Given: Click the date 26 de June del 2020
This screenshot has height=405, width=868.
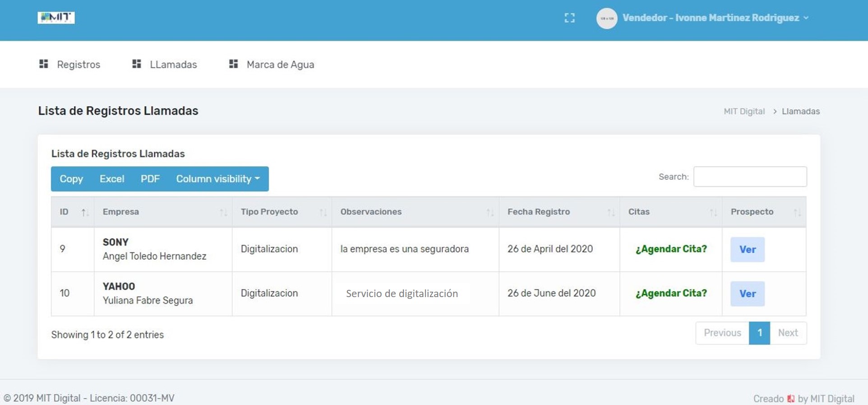Looking at the screenshot, I should pyautogui.click(x=551, y=293).
